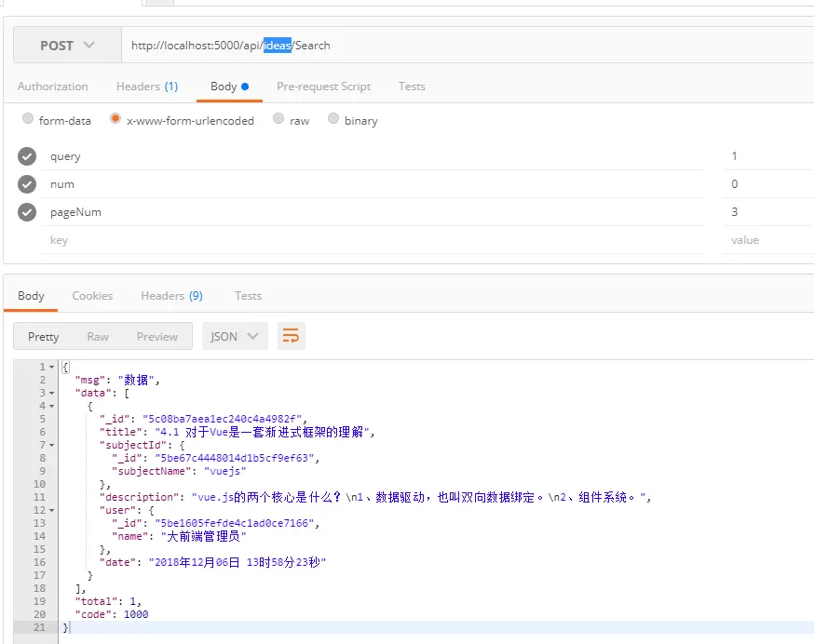Screen dimensions: 814x644
Task: Select the request Body tab
Action: click(x=229, y=87)
